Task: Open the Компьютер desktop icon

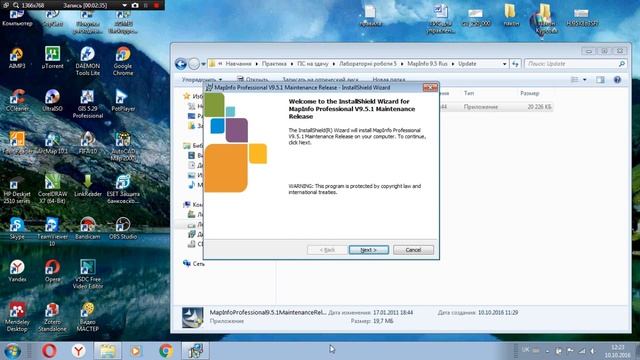Action: [x=17, y=18]
